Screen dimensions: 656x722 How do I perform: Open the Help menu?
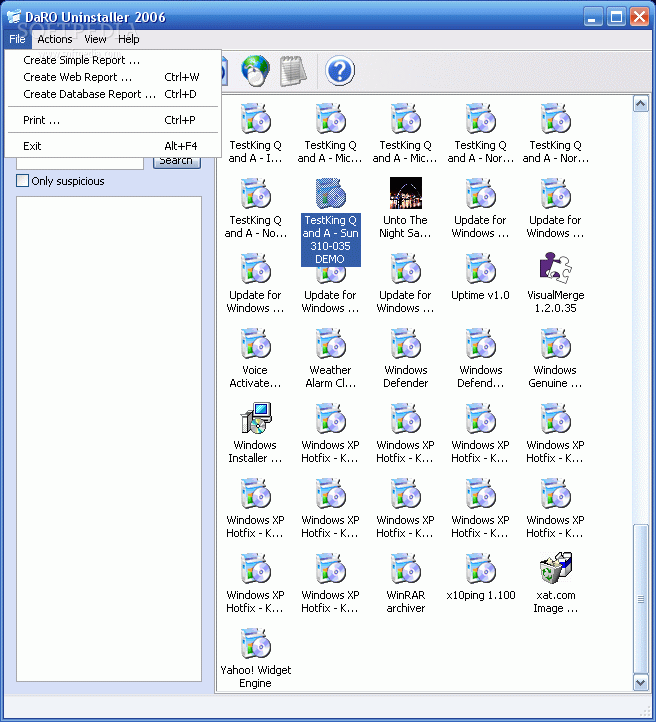(x=128, y=39)
